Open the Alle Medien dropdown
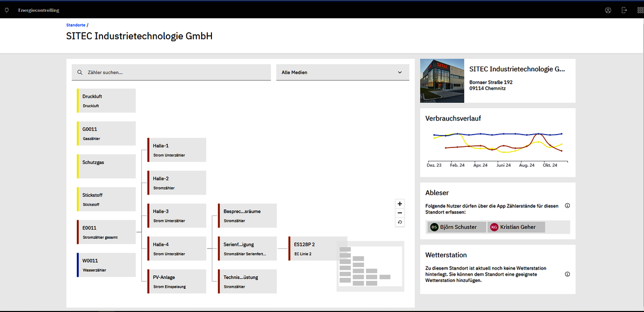 [342, 72]
